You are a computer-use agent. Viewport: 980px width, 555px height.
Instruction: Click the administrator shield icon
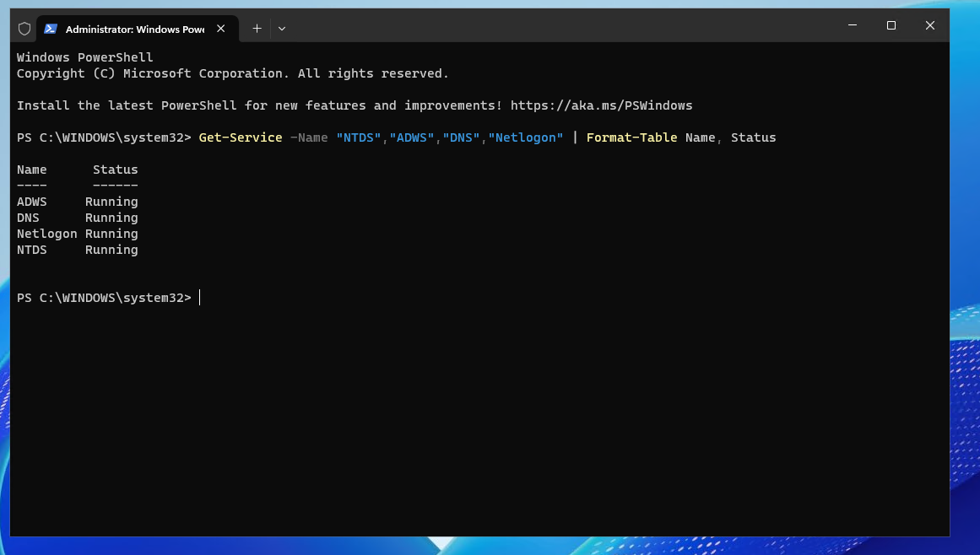click(x=24, y=29)
